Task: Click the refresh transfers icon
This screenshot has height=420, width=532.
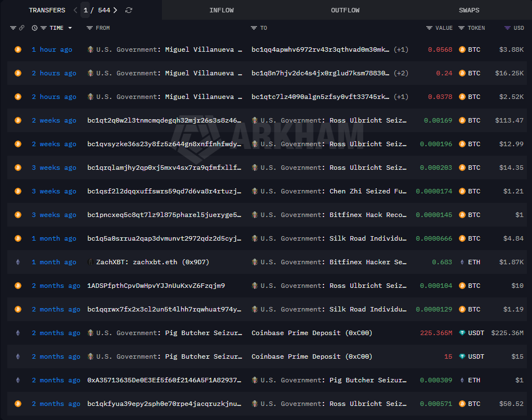Action: coord(129,10)
